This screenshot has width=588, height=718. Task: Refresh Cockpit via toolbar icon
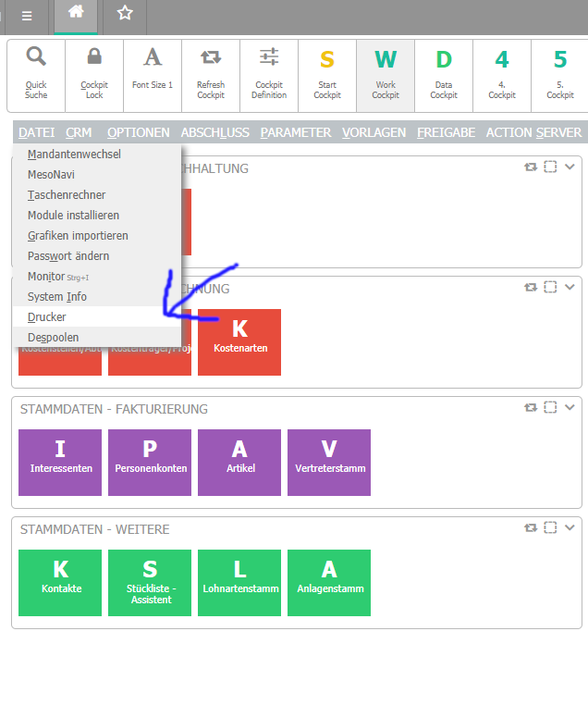(x=211, y=69)
